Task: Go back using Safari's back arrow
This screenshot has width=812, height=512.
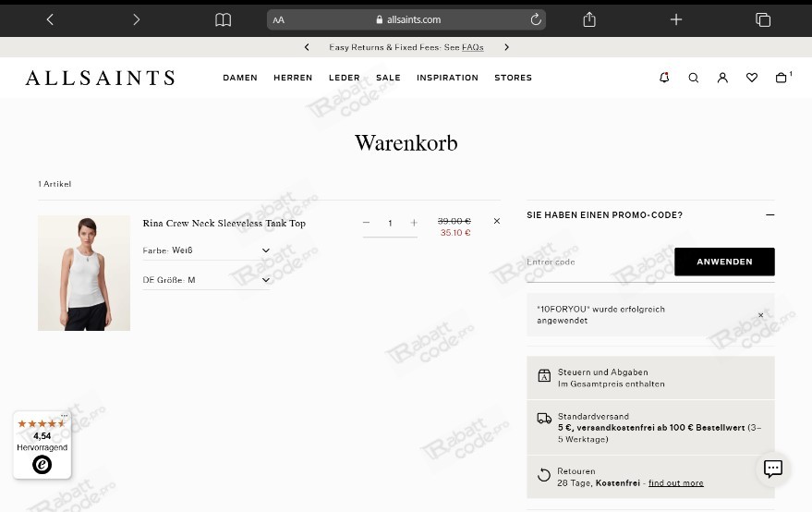Action: (x=50, y=19)
